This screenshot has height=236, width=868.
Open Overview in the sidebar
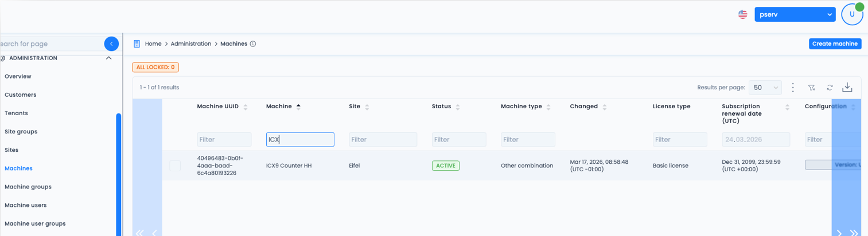tap(18, 76)
